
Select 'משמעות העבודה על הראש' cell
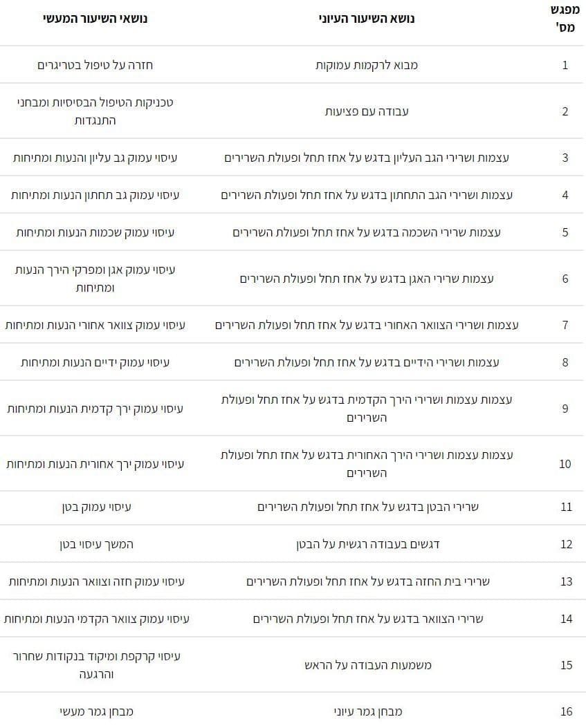coord(367,665)
